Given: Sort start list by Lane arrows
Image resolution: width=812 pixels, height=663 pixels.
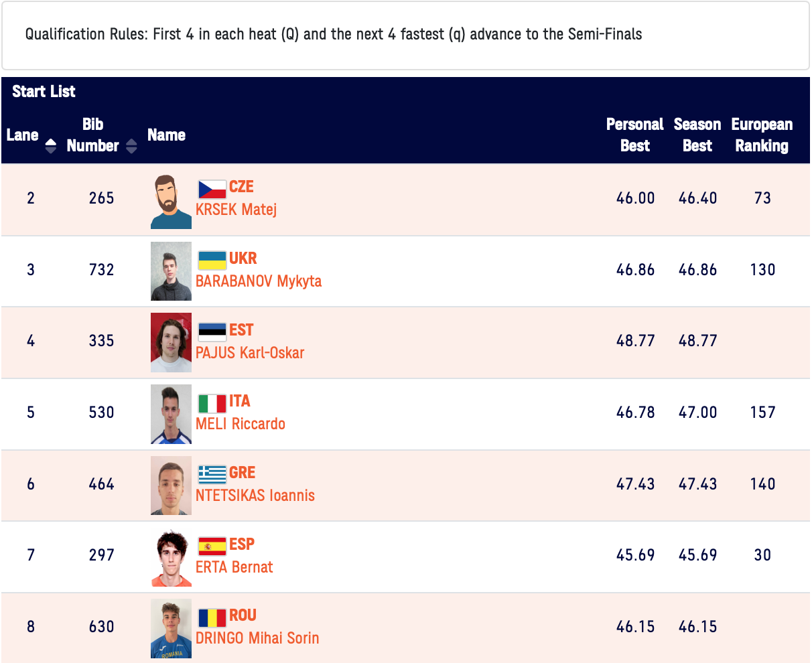Looking at the screenshot, I should coord(51,145).
